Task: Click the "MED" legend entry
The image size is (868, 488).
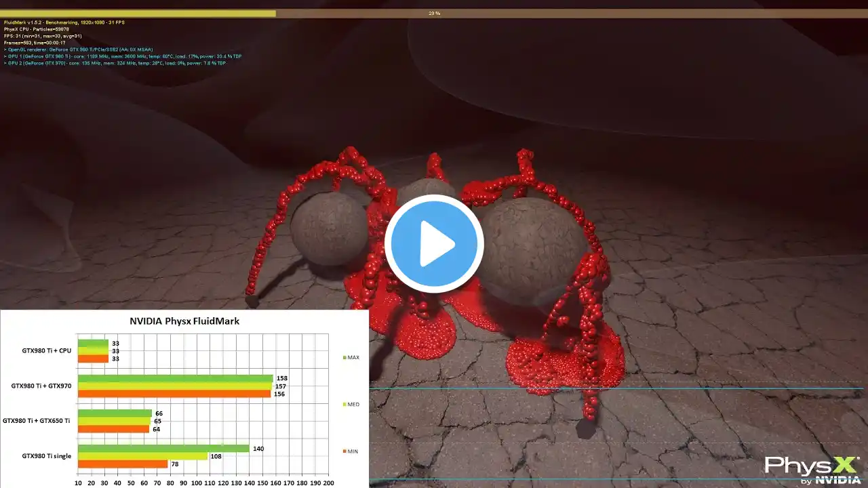Action: pyautogui.click(x=351, y=404)
